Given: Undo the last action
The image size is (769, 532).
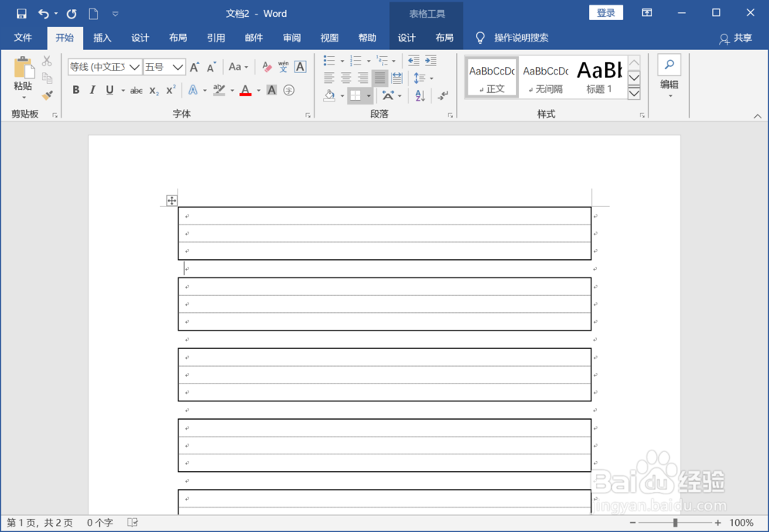Looking at the screenshot, I should tap(44, 13).
